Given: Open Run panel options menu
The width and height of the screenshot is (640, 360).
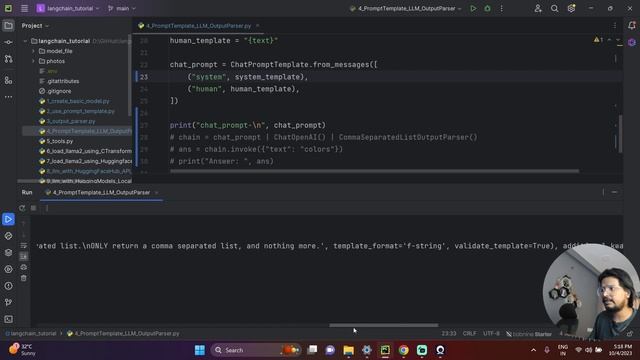Looking at the screenshot, I should (x=603, y=192).
